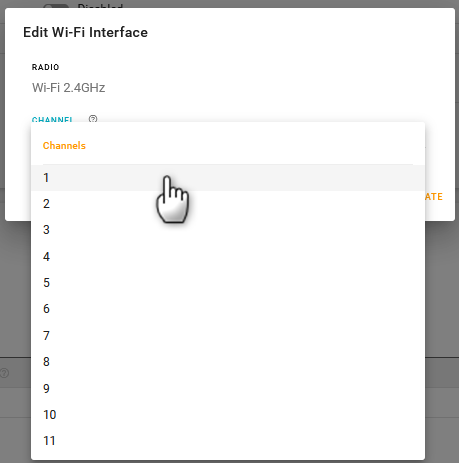Pick channel 8 in the list
The width and height of the screenshot is (459, 463).
tap(228, 362)
